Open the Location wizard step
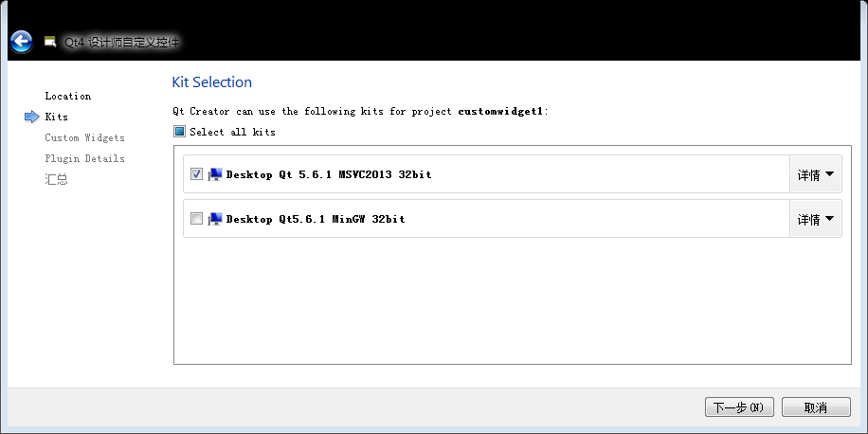 point(68,96)
